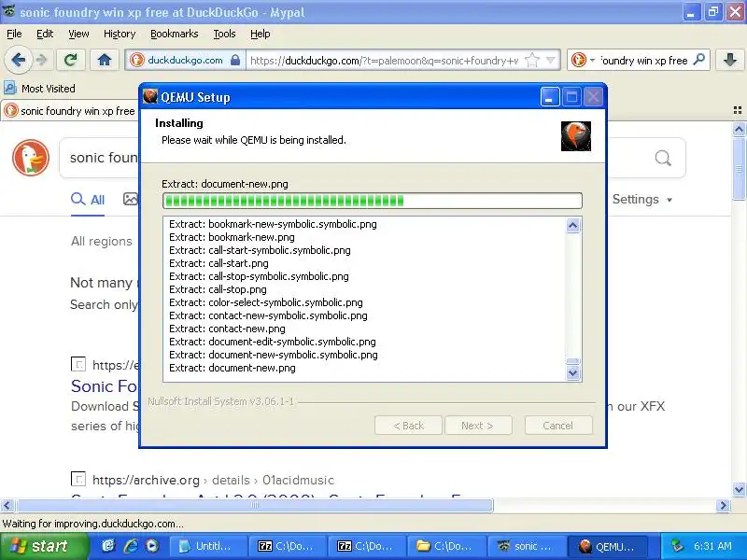Click the media player quick launch icon
Viewport: 747px width, 560px height.
click(152, 546)
